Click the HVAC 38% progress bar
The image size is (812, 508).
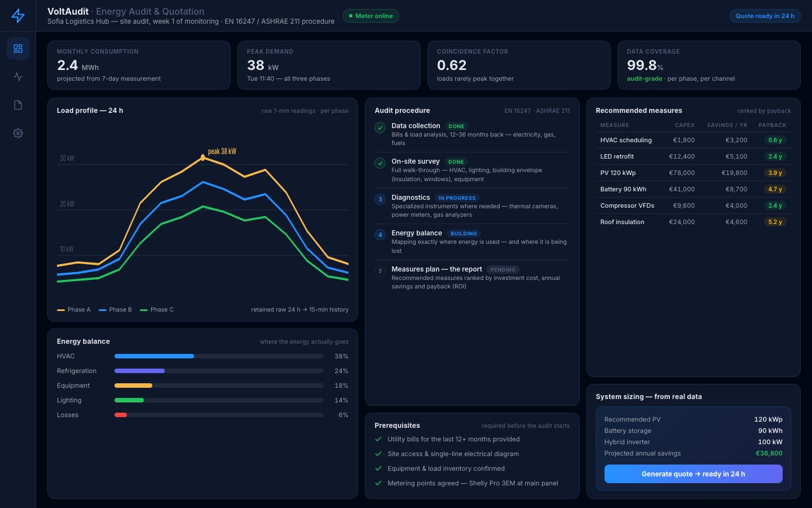(219, 356)
